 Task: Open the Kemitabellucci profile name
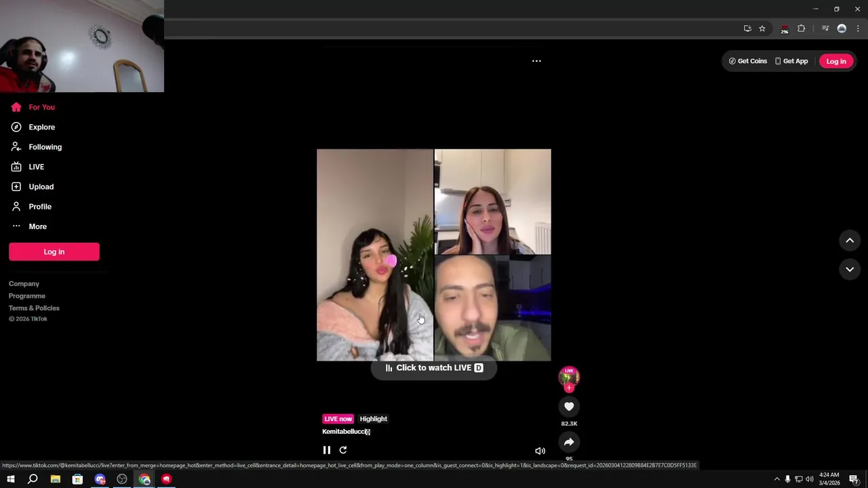click(x=346, y=432)
